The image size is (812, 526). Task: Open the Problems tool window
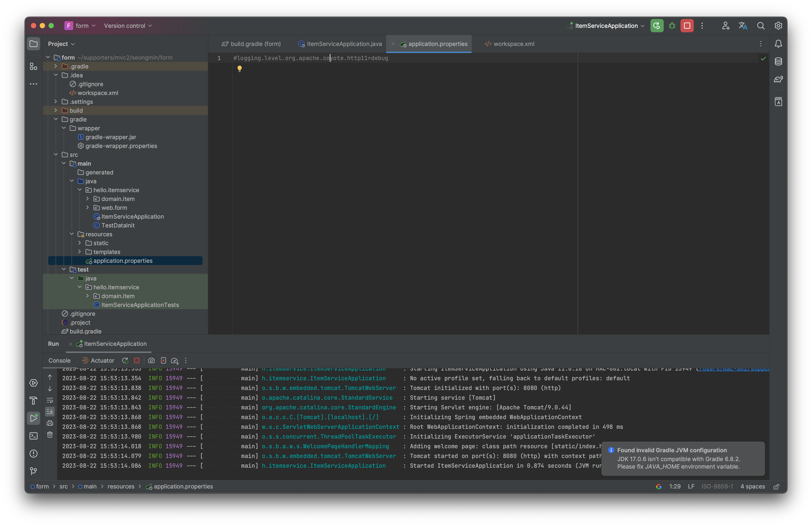pyautogui.click(x=34, y=454)
